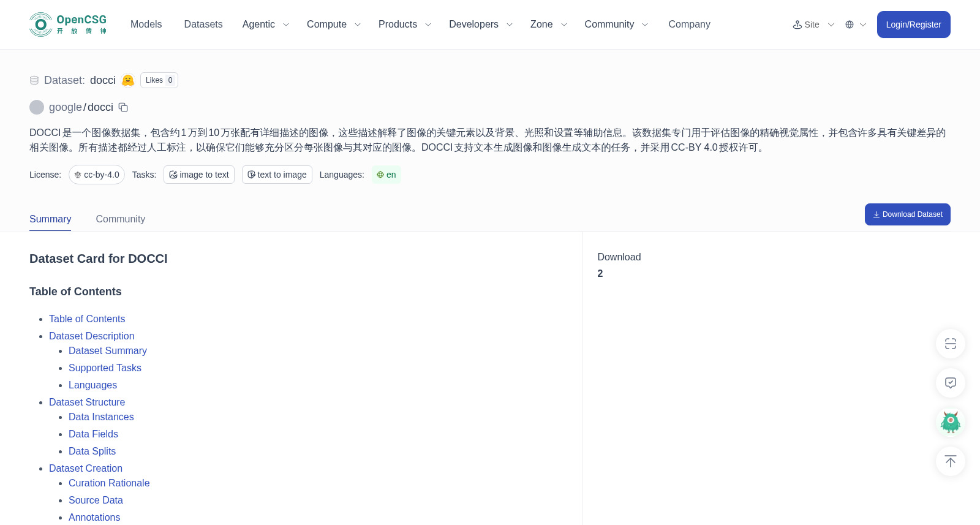Image resolution: width=980 pixels, height=525 pixels.
Task: Open the green mascot assistant icon
Action: 951,422
